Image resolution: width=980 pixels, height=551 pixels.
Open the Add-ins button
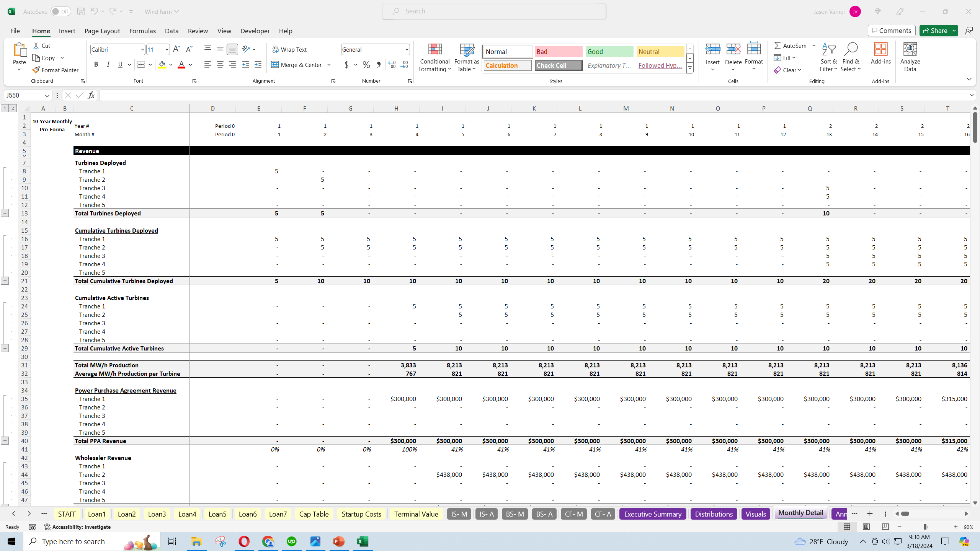click(880, 54)
